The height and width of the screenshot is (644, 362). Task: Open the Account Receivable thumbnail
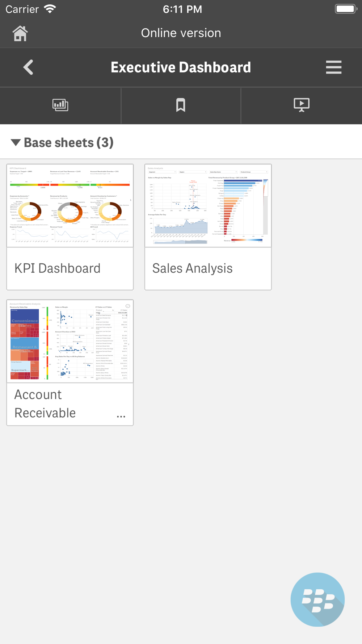point(70,341)
